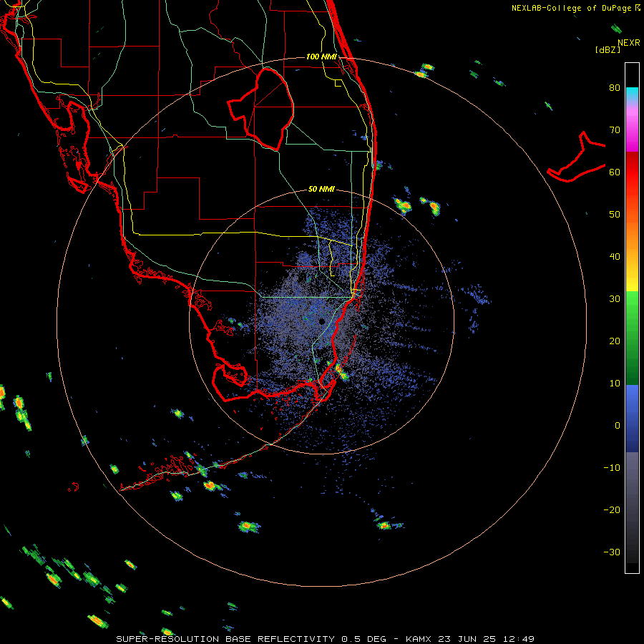The image size is (644, 644).
Task: Click the 10 tick label on the colorbar
Action: coord(615,384)
